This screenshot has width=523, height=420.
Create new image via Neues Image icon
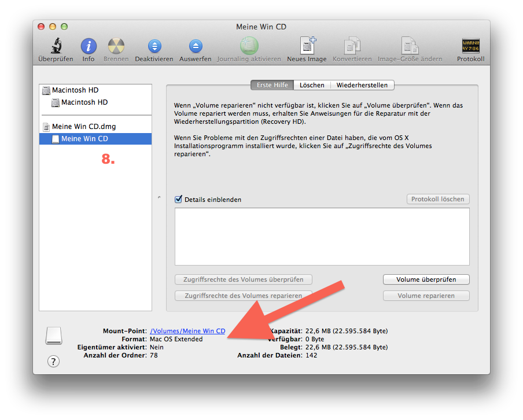point(307,45)
